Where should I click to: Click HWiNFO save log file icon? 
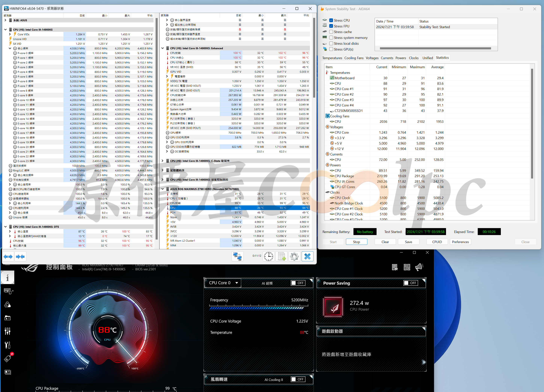pos(282,256)
